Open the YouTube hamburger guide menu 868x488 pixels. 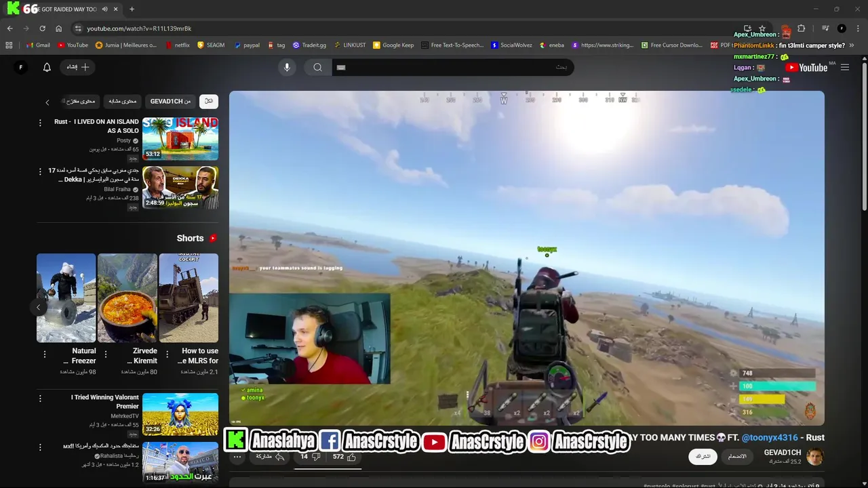(845, 67)
